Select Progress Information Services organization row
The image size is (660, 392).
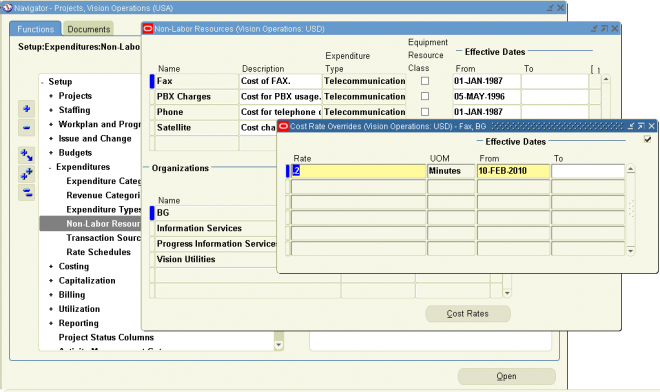pyautogui.click(x=216, y=244)
